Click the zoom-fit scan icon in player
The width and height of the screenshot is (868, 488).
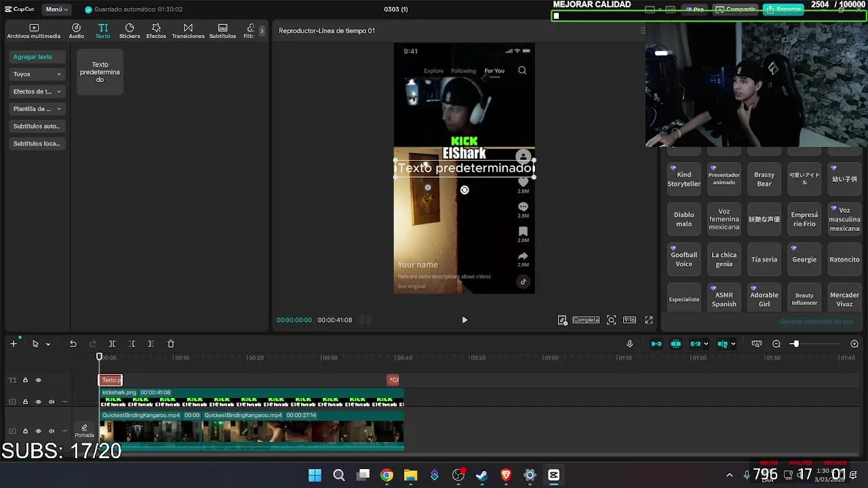click(x=611, y=320)
